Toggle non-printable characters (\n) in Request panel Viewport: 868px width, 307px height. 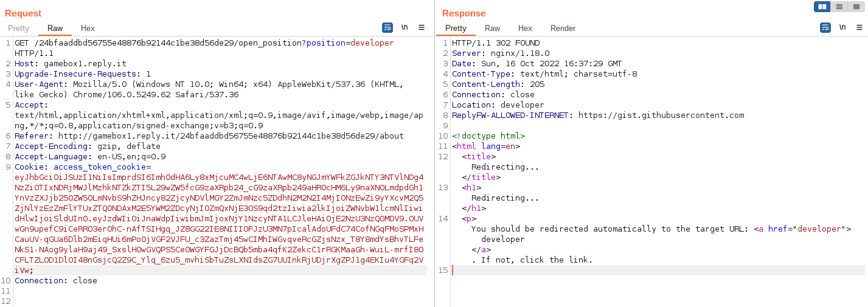pyautogui.click(x=404, y=28)
